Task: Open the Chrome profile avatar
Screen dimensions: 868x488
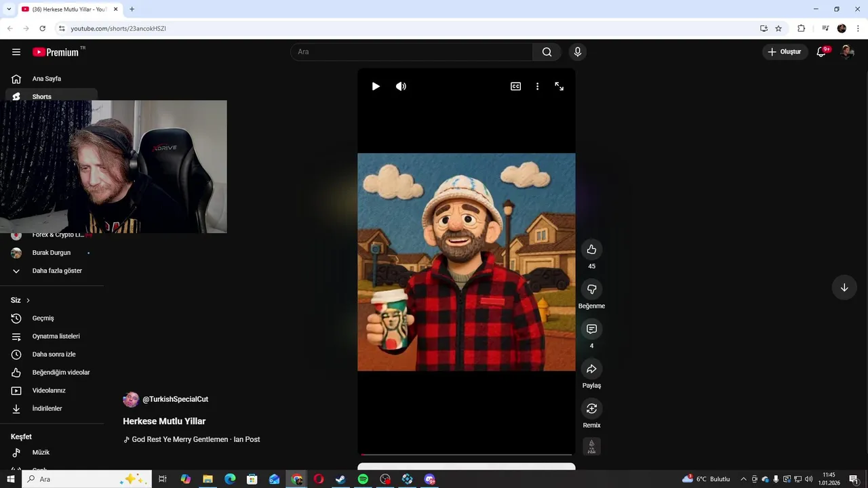Action: point(842,28)
